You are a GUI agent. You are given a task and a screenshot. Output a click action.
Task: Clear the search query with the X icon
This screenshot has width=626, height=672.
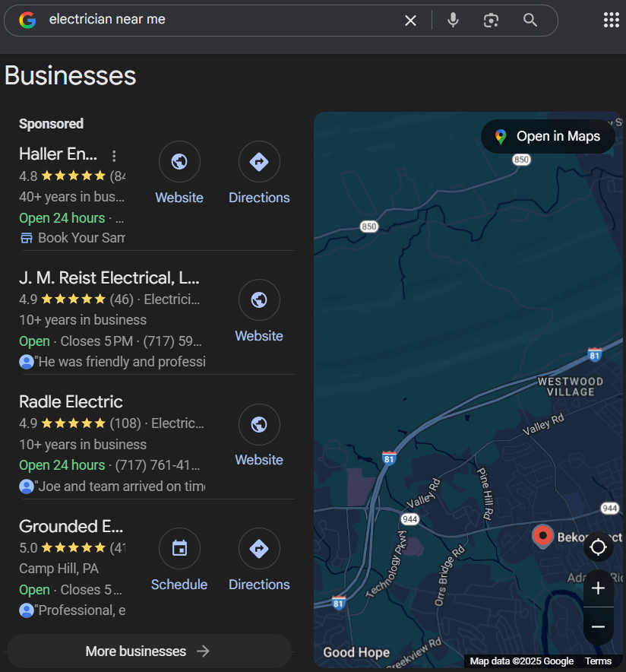point(411,21)
